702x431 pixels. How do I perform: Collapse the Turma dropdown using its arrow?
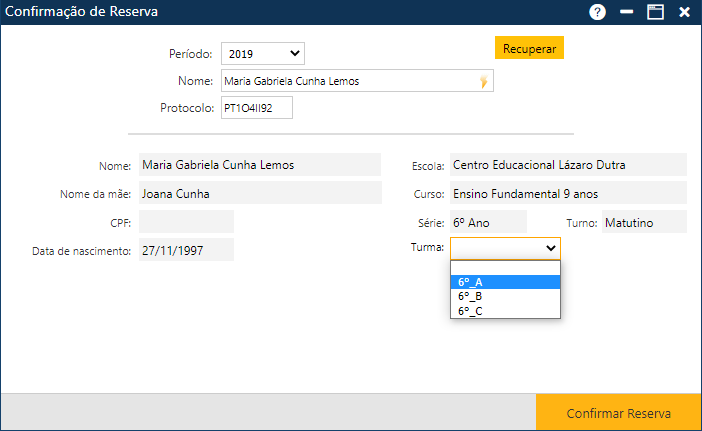[x=550, y=247]
